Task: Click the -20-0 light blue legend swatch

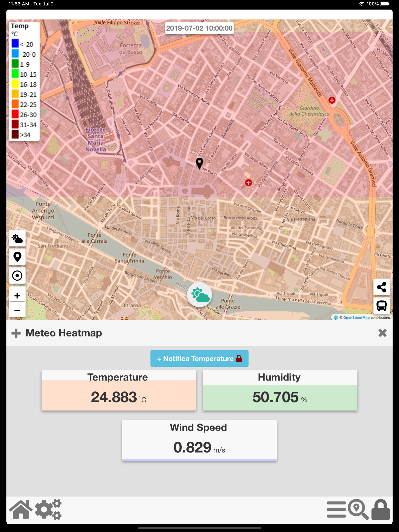Action: click(x=15, y=54)
